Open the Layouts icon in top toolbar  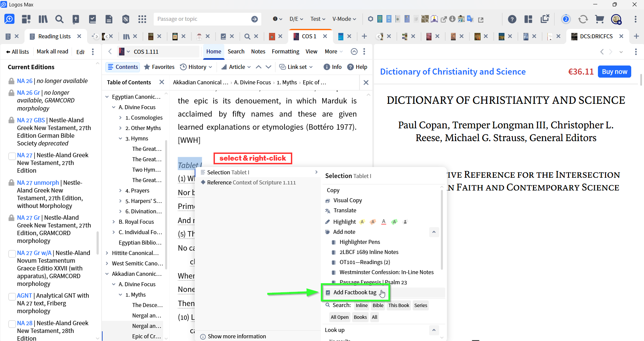528,19
